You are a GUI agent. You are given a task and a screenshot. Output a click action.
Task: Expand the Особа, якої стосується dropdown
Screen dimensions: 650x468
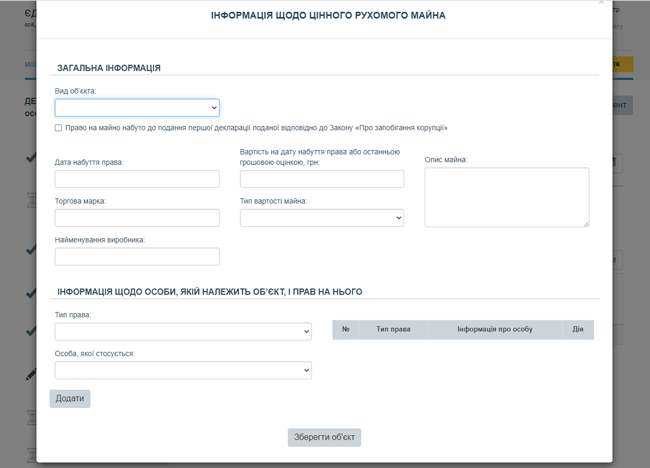(x=183, y=370)
